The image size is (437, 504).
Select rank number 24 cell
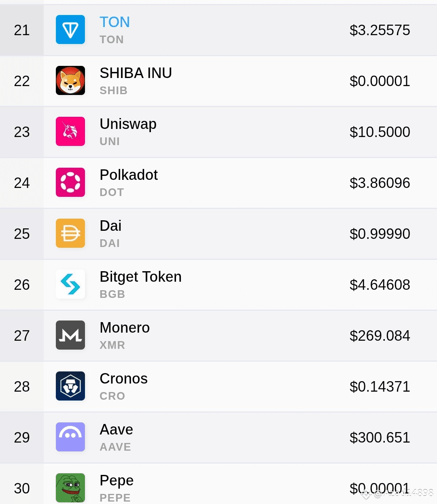[x=22, y=183]
